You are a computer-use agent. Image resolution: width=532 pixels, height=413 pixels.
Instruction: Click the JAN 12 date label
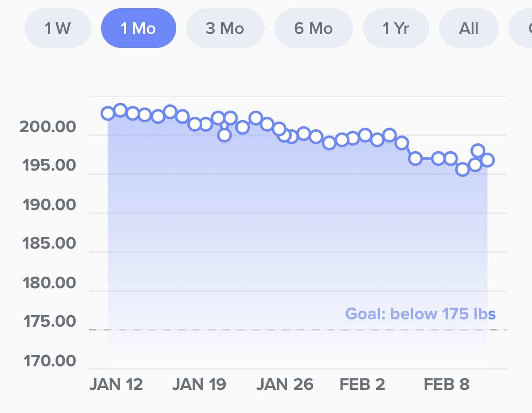(116, 385)
